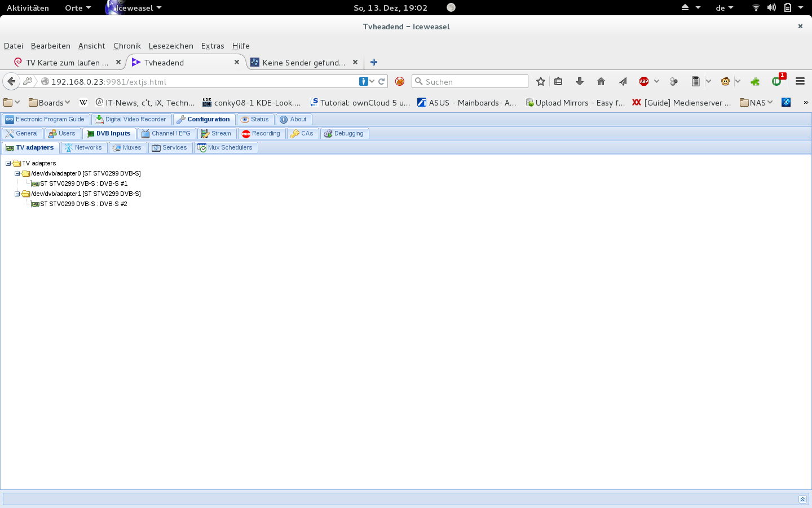812x508 pixels.
Task: Open the Datei menu
Action: point(14,46)
